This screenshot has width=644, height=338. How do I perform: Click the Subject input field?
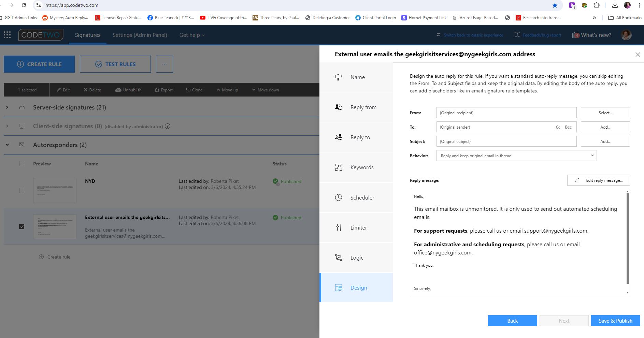tap(506, 141)
